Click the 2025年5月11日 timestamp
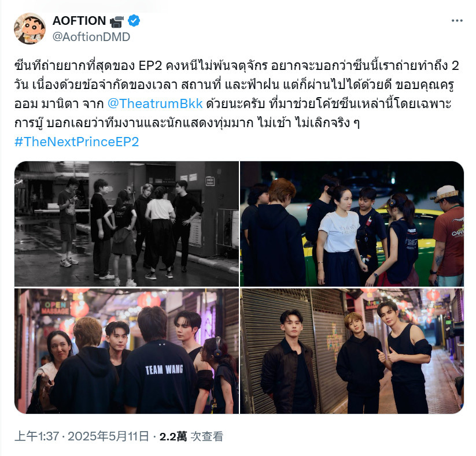This screenshot has width=476, height=456. coord(108,436)
